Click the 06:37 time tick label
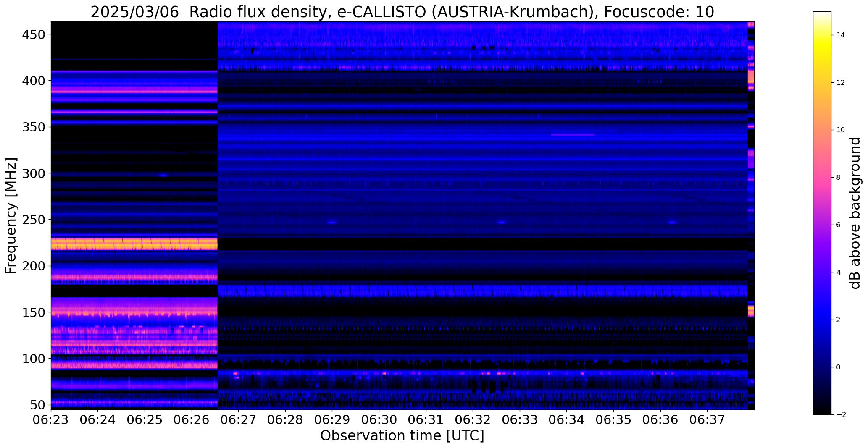The width and height of the screenshot is (868, 448). click(x=707, y=420)
